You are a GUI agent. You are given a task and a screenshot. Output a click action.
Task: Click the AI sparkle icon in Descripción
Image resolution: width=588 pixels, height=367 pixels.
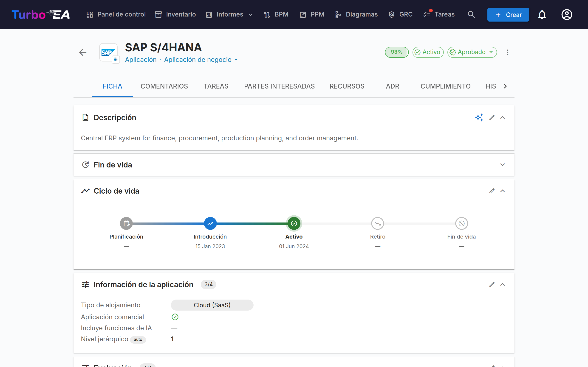(x=479, y=117)
